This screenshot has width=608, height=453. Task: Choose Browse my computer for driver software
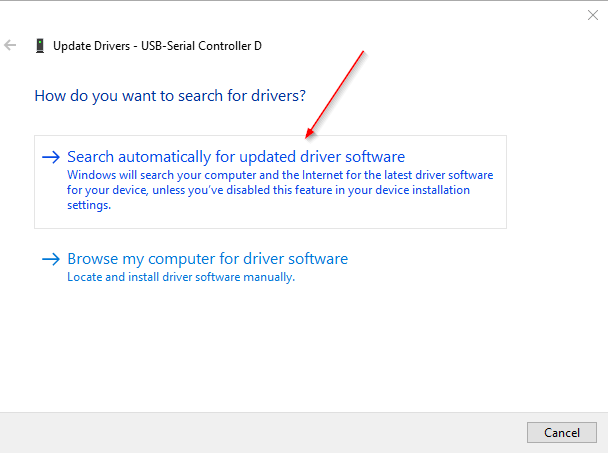[x=207, y=259]
